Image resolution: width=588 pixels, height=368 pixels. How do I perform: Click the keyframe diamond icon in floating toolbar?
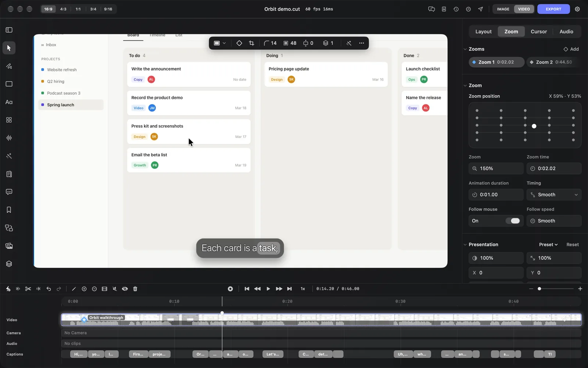[x=239, y=43]
